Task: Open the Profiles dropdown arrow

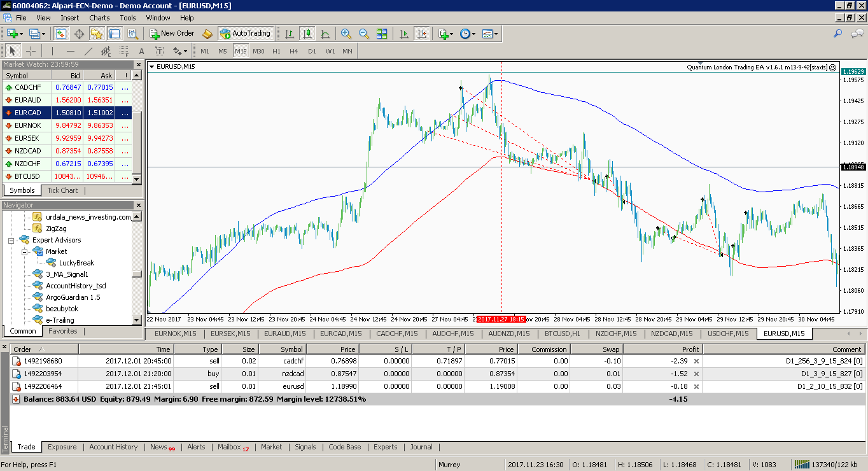Action: (x=43, y=34)
